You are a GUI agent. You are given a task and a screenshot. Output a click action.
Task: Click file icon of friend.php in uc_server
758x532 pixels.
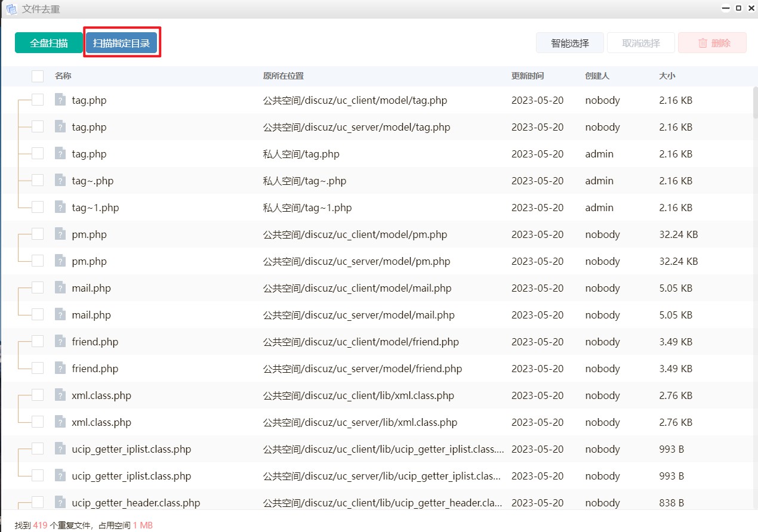(60, 368)
